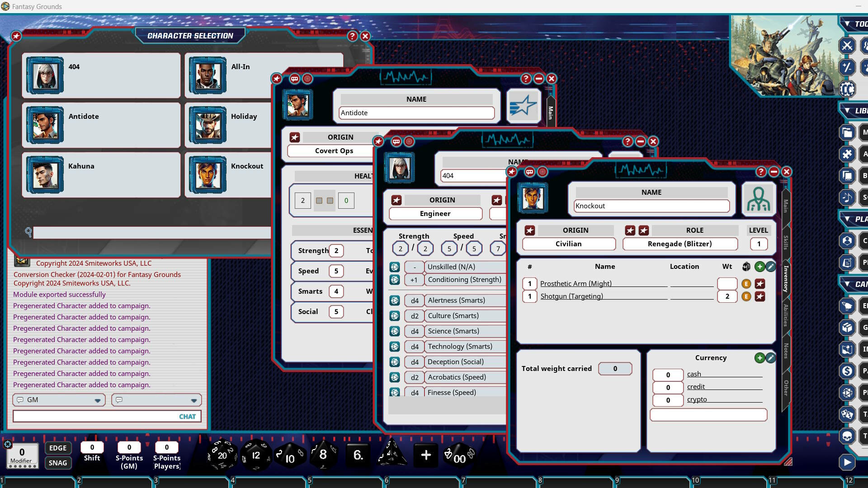Click the play arrow icon at the sidebar bottom
This screenshot has height=488, width=868.
click(847, 462)
